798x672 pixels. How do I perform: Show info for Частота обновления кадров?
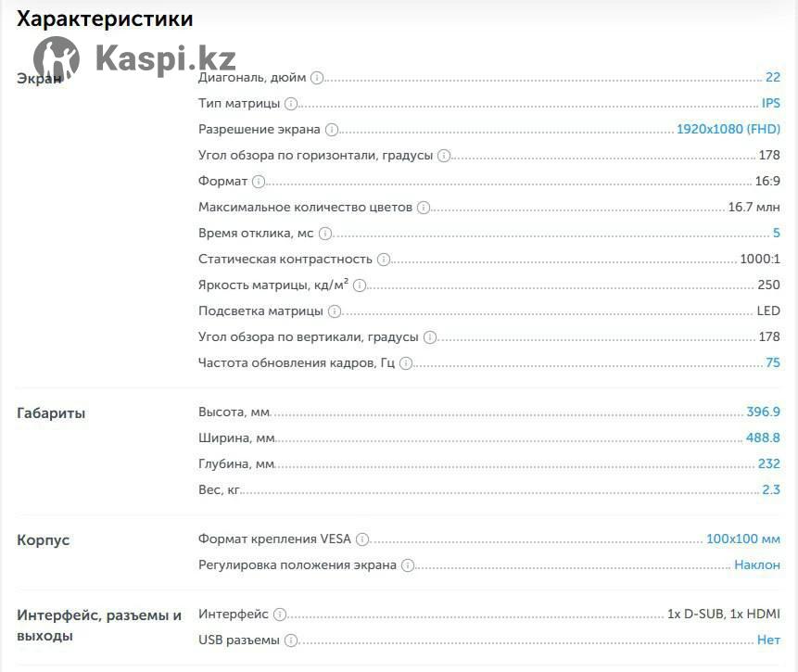[x=406, y=363]
